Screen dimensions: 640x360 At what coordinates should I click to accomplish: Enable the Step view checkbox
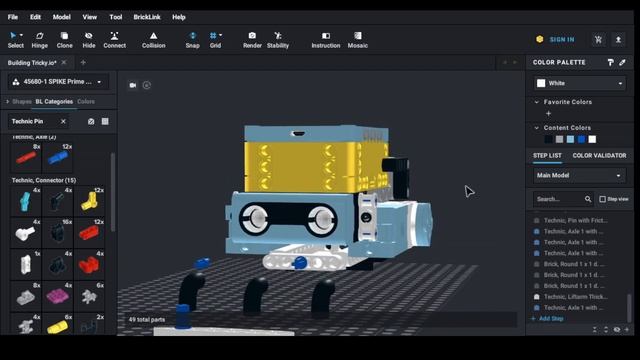click(602, 199)
